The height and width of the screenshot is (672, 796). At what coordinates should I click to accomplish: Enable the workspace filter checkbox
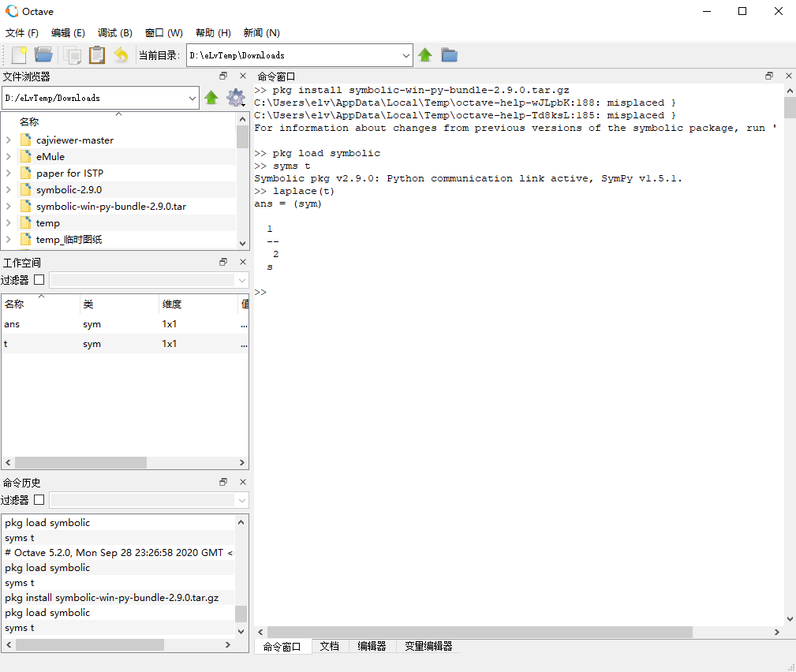(39, 280)
